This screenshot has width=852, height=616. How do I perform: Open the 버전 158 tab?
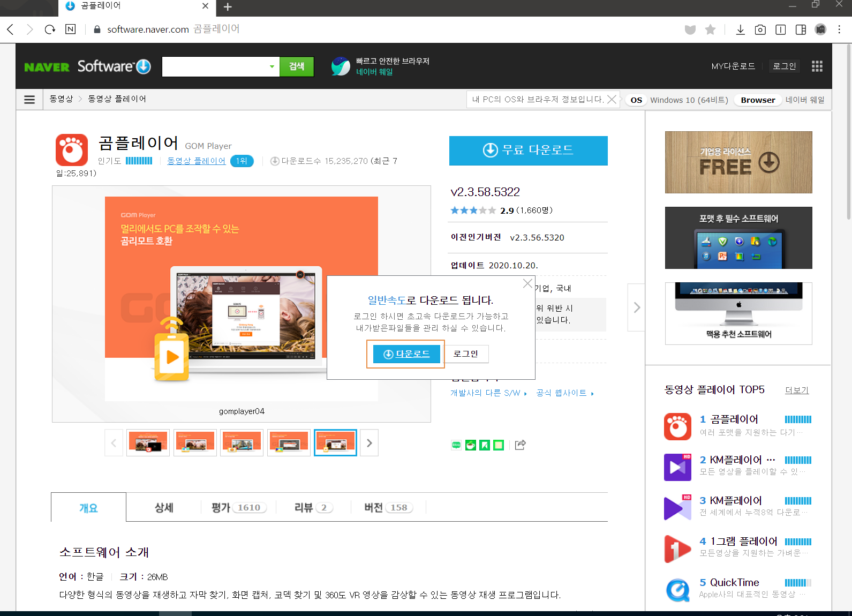[388, 507]
